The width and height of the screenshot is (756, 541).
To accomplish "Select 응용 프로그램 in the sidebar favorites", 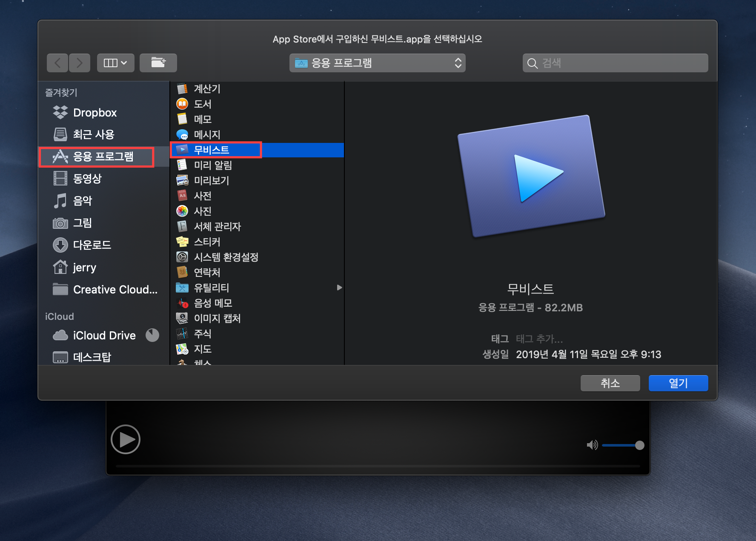I will [x=104, y=157].
